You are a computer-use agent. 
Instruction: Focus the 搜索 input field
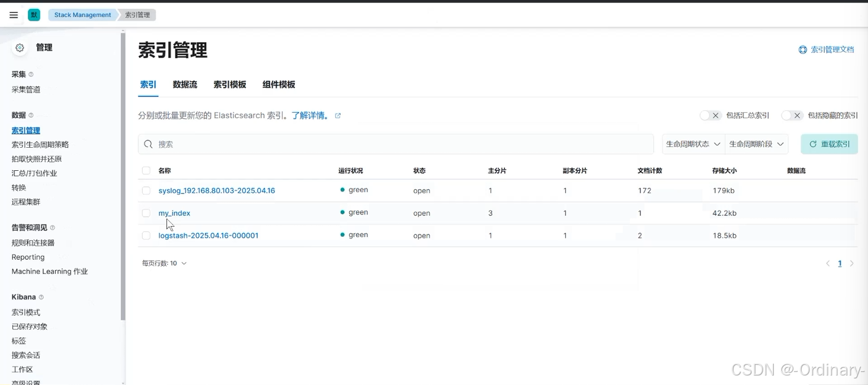point(396,144)
